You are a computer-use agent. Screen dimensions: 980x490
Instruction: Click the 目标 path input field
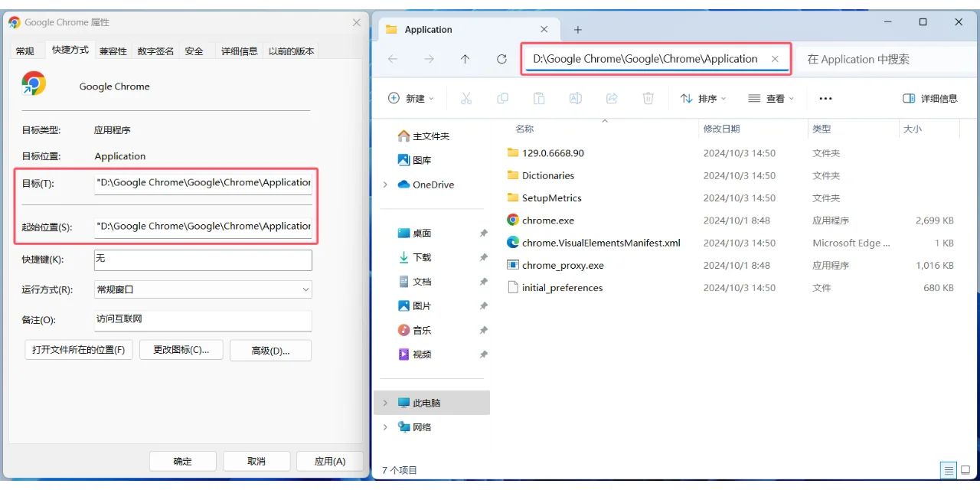[203, 183]
